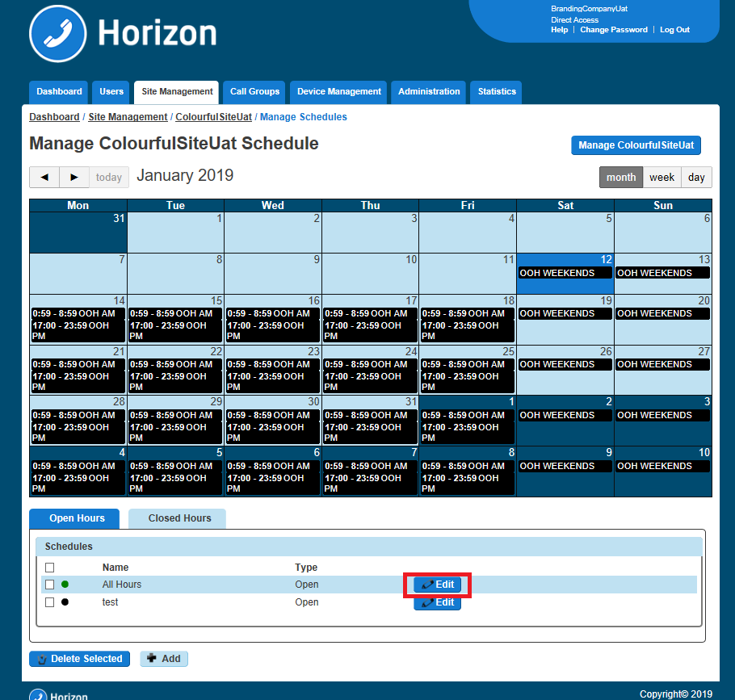Edit the test schedule
This screenshot has width=735, height=700.
click(437, 602)
